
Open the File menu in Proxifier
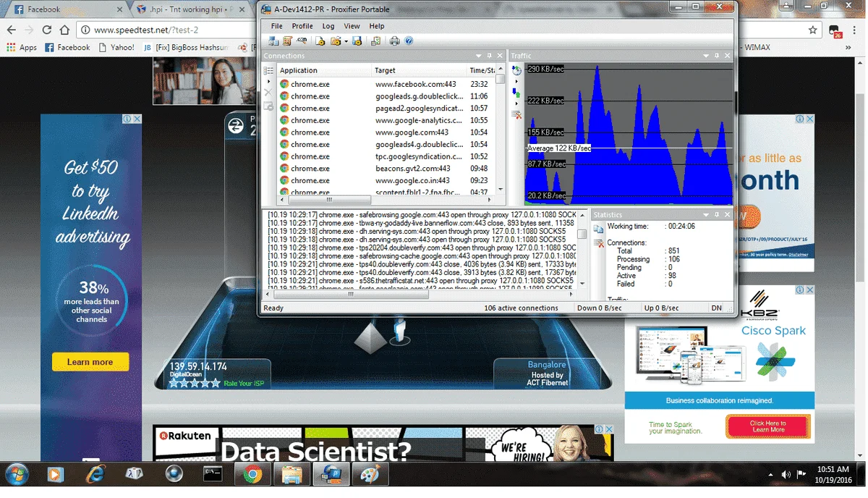pos(276,26)
